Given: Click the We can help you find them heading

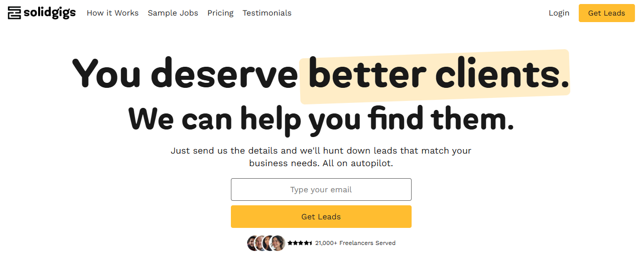Looking at the screenshot, I should [x=321, y=119].
